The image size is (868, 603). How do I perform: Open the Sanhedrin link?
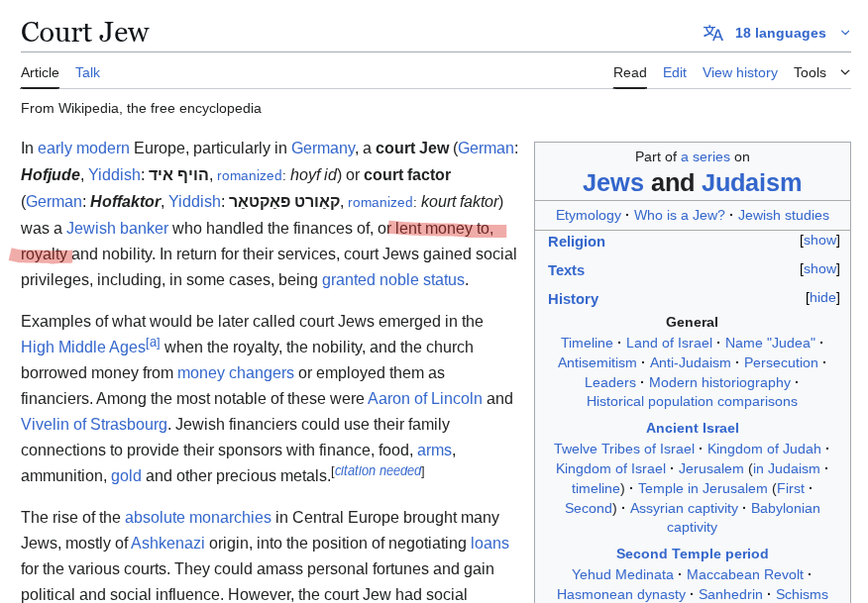click(730, 595)
